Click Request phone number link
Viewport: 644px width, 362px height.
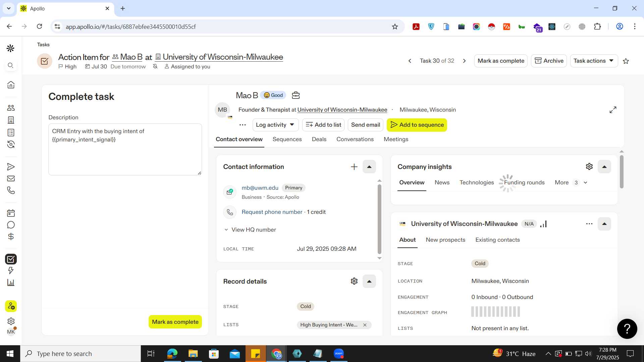272,212
